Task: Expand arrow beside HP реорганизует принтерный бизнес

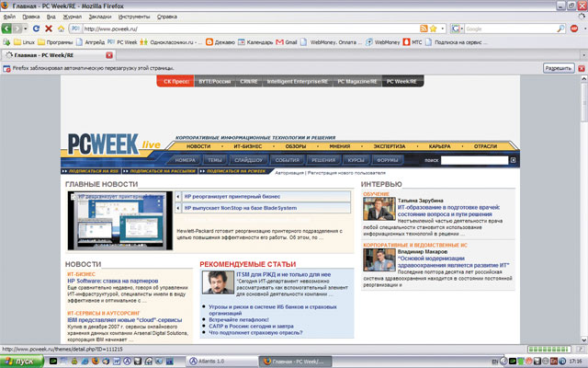Action: [x=178, y=196]
